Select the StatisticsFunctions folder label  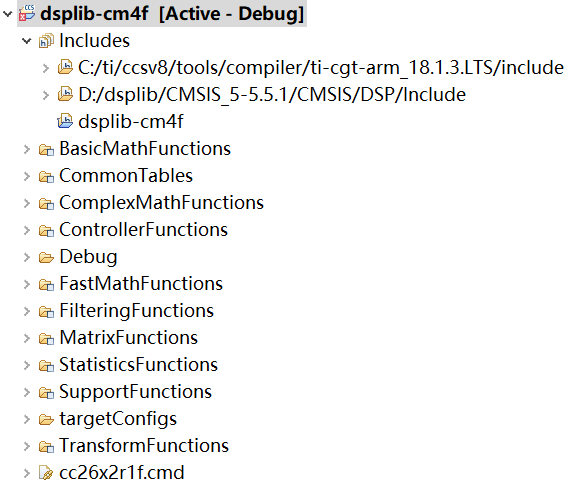pos(138,365)
